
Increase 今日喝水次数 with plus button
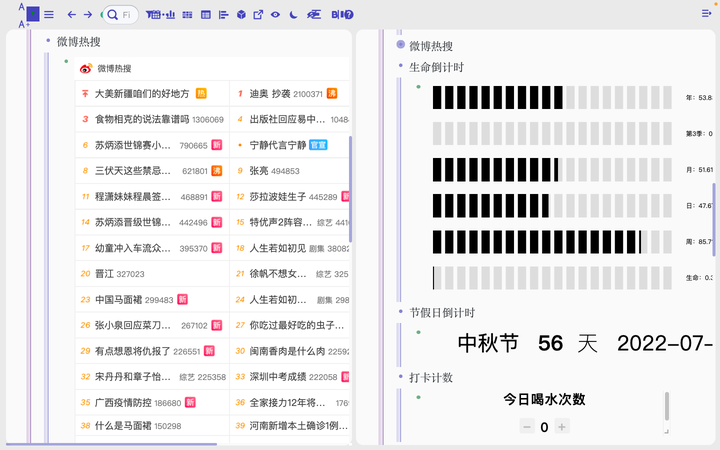point(562,427)
